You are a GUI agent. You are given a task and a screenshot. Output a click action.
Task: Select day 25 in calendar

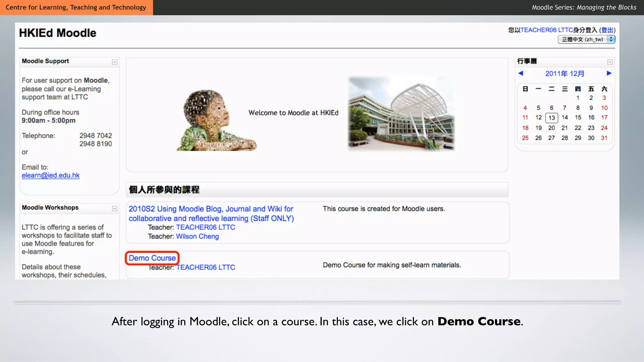[x=525, y=138]
